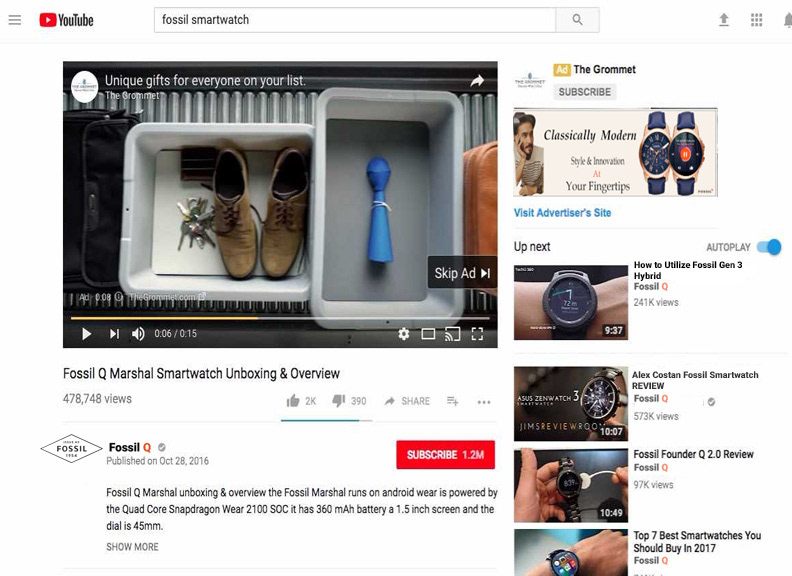Click Published on Oct 28, 2016 text

[157, 461]
